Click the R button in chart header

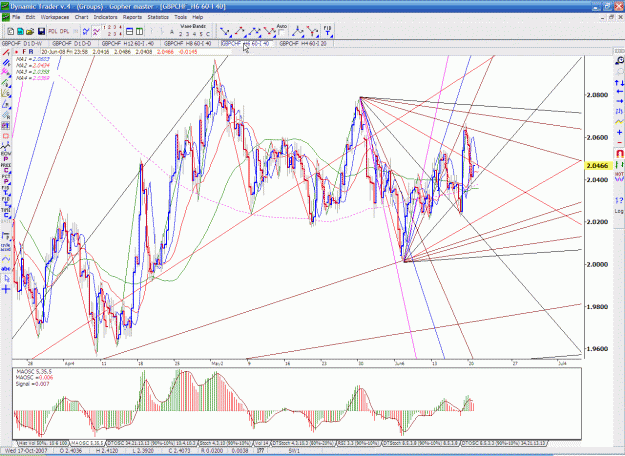[x=31, y=52]
